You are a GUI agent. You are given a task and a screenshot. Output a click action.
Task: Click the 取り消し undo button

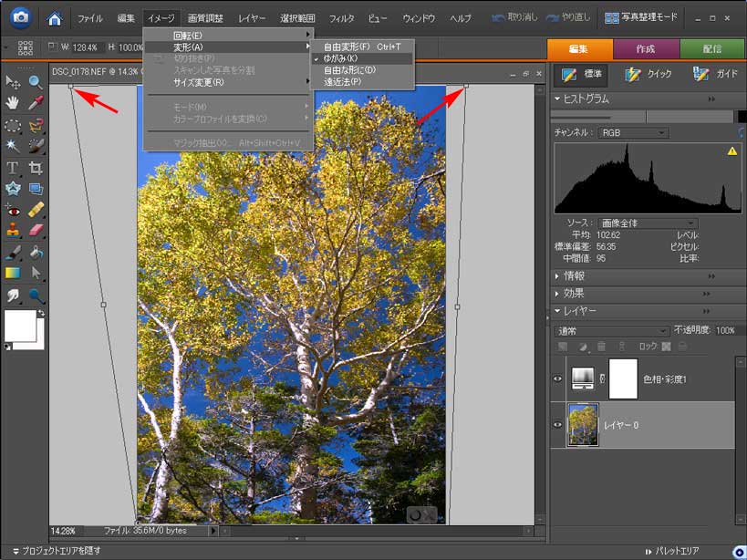click(514, 18)
